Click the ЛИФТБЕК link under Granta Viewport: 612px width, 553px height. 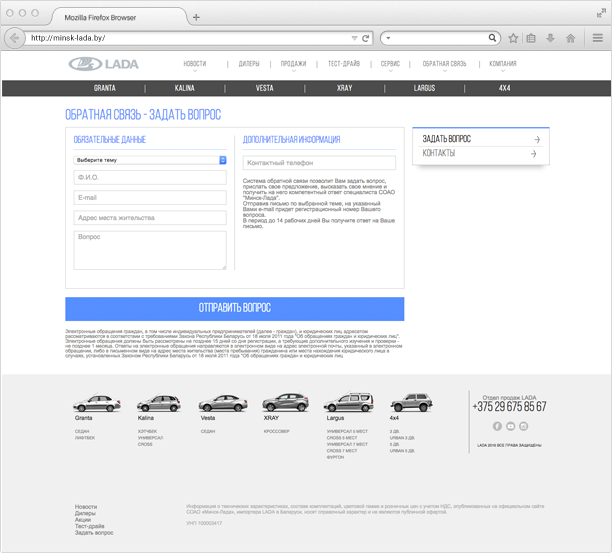(x=85, y=438)
